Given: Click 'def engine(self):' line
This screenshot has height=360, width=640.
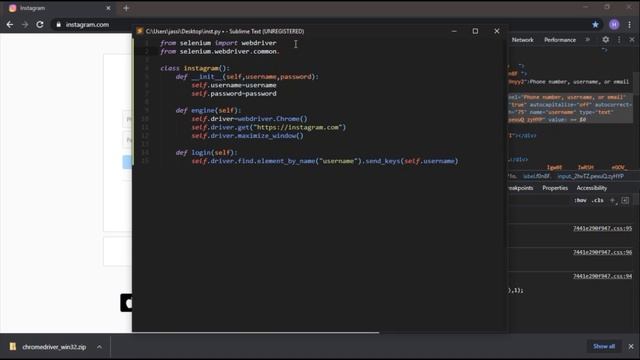Looking at the screenshot, I should click(209, 111).
